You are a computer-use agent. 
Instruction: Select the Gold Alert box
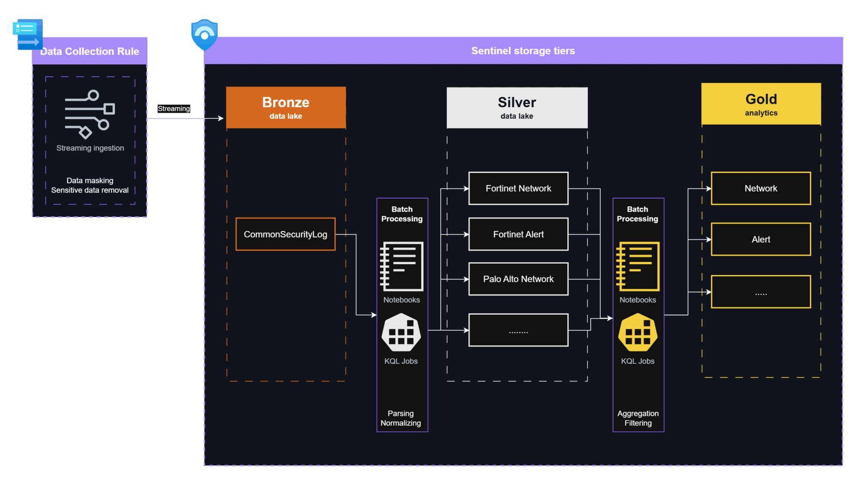click(761, 239)
